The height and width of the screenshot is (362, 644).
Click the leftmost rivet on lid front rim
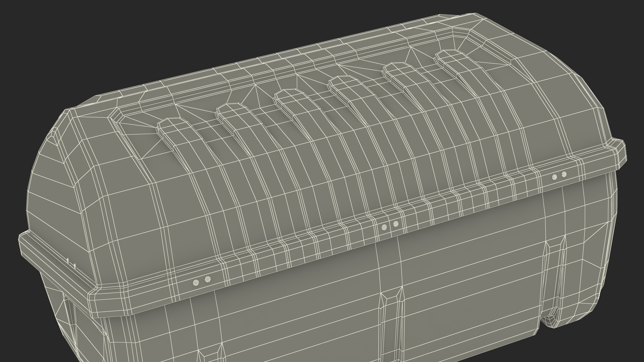(x=196, y=283)
